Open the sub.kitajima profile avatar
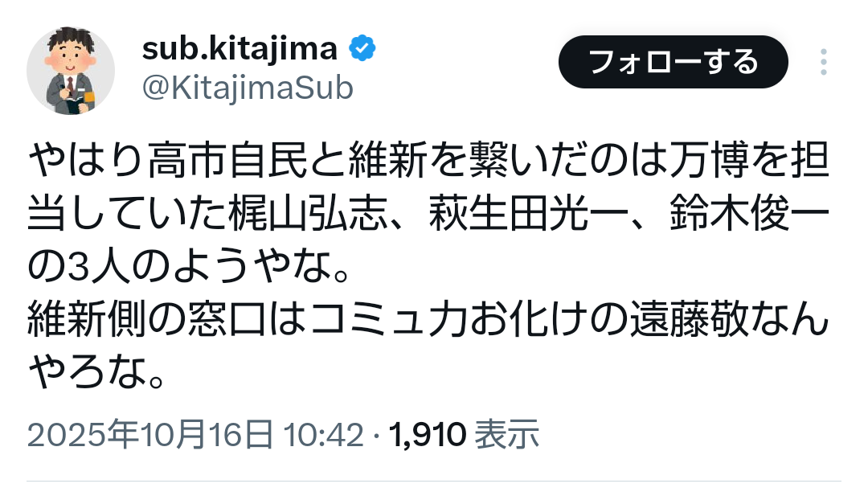This screenshot has height=496, width=868. pos(71,70)
